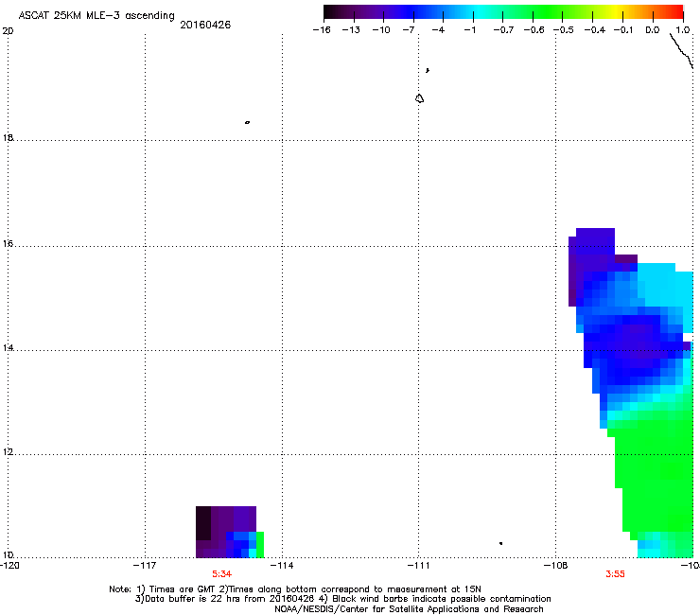700x615 pixels.
Task: Click the latitude label 16
Action: [x=8, y=244]
